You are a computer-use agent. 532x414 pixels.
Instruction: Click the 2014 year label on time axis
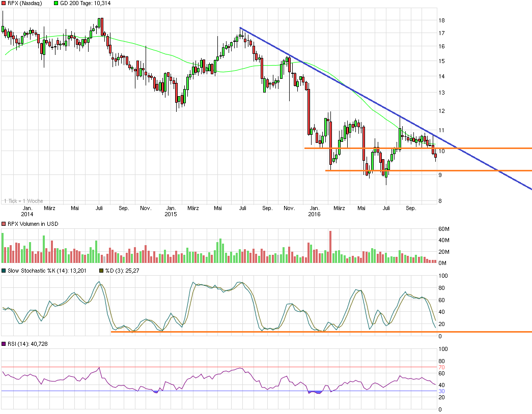27,215
